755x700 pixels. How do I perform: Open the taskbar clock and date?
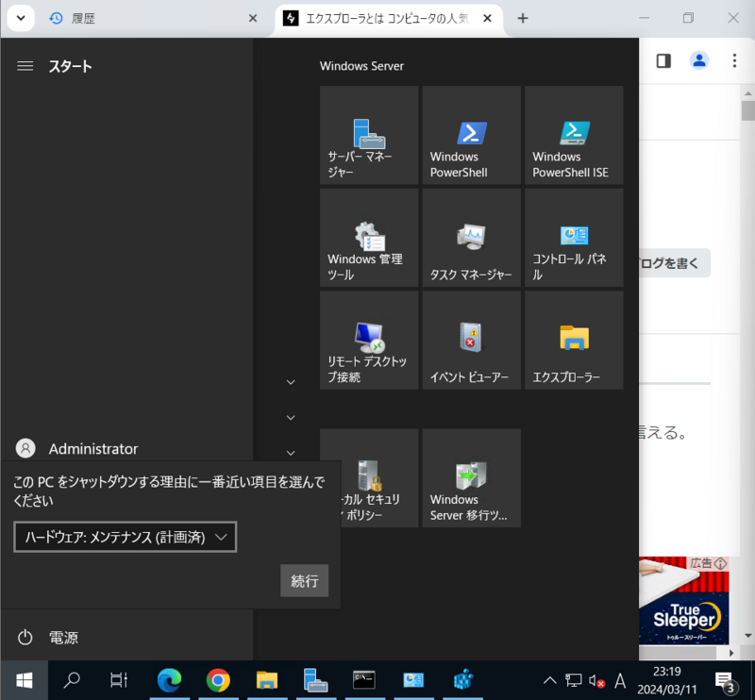coord(667,680)
